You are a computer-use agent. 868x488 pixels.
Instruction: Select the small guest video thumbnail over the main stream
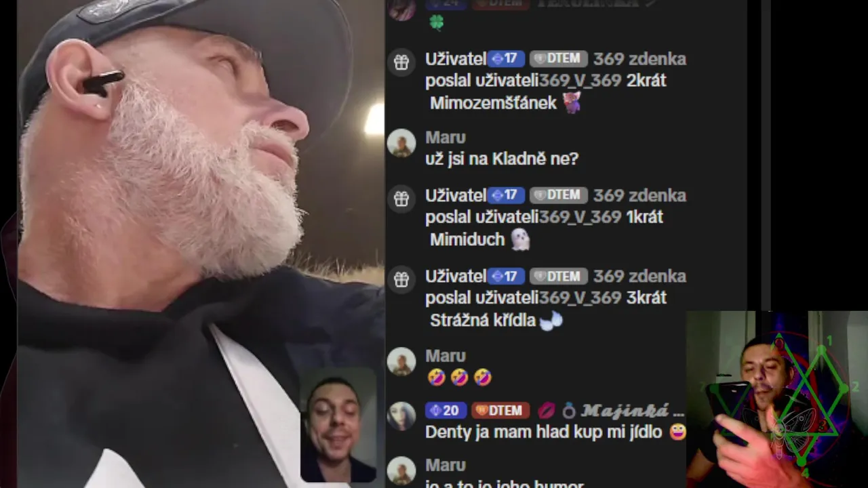pos(338,425)
